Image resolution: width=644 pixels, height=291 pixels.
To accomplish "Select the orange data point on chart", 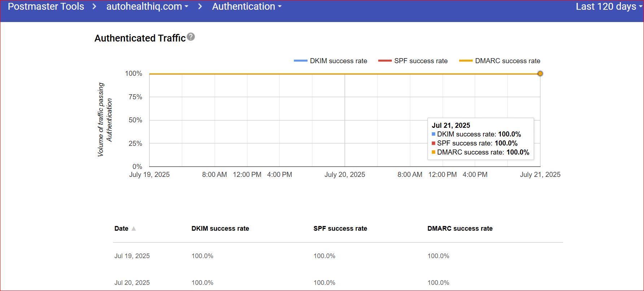I will point(540,74).
